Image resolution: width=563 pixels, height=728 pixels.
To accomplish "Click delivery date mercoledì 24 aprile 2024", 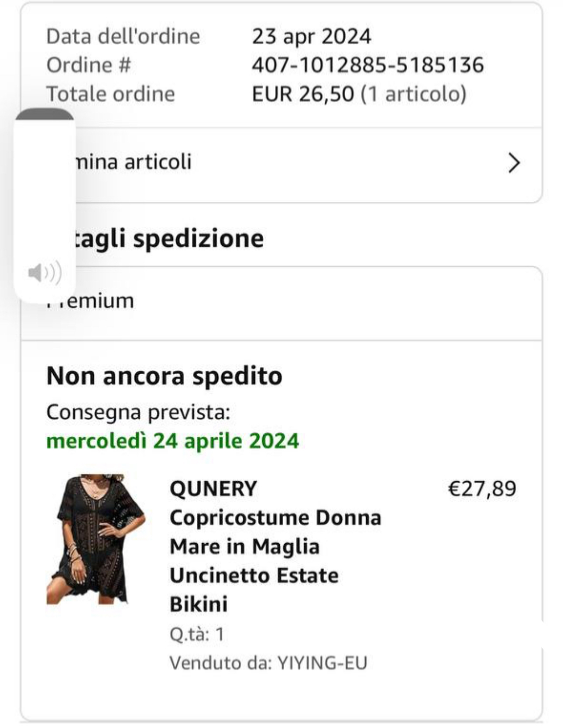I will (x=172, y=441).
